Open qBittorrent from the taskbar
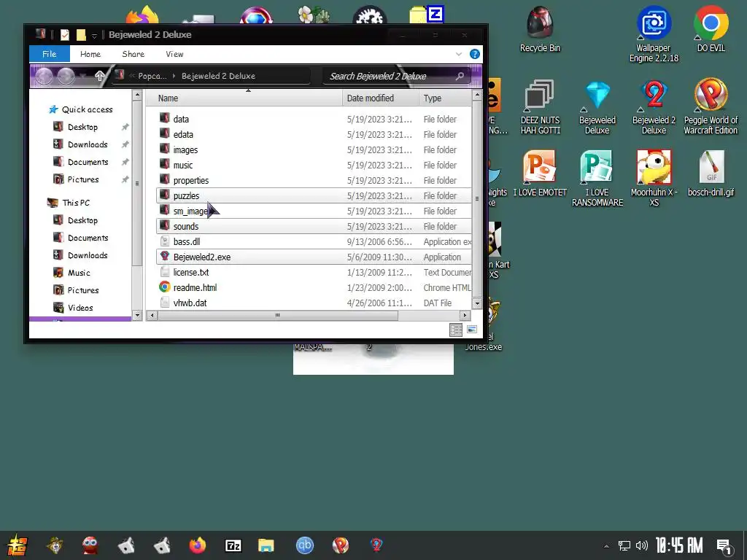747x560 pixels. coord(304,545)
